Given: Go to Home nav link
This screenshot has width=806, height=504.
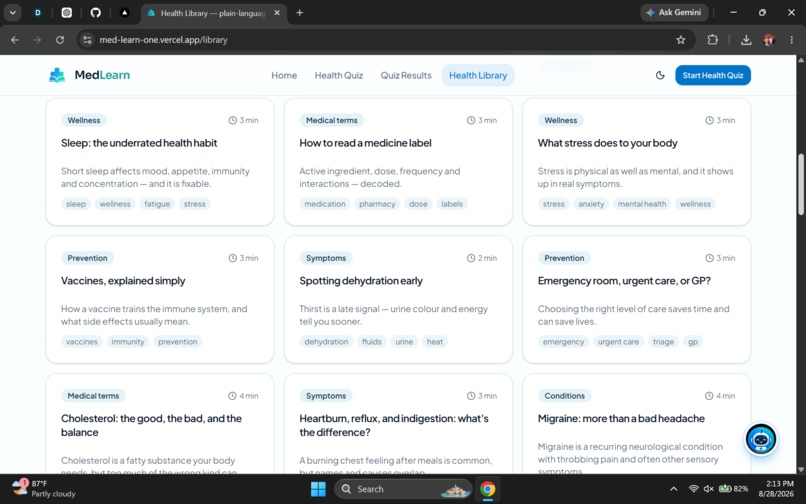Looking at the screenshot, I should 284,76.
